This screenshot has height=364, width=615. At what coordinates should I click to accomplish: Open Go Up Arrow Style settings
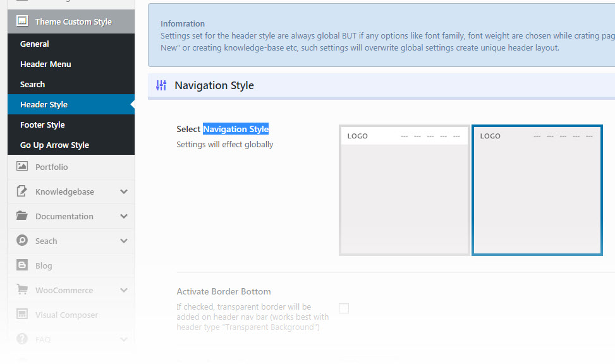click(54, 145)
